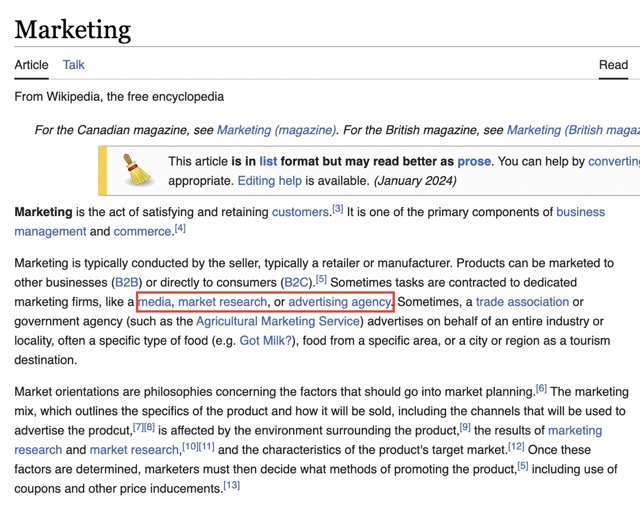Open the Read view tab
640x515 pixels.
pos(613,65)
